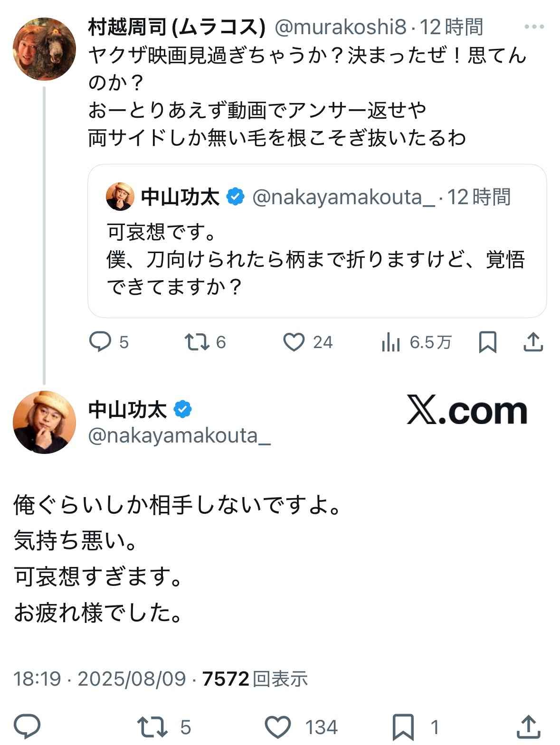
Task: Reply to Murakoshi's post via comment icon
Action: (100, 342)
